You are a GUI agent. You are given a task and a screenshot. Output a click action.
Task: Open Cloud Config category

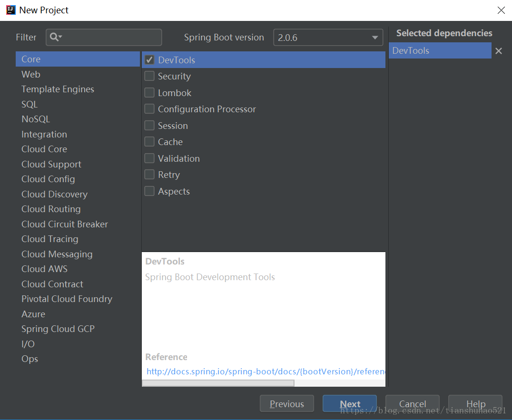pos(78,179)
